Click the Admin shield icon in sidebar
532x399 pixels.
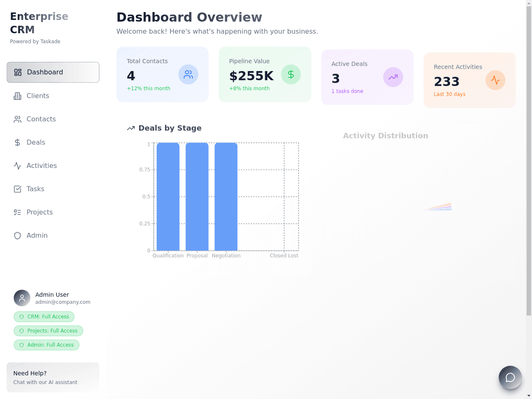(x=17, y=236)
